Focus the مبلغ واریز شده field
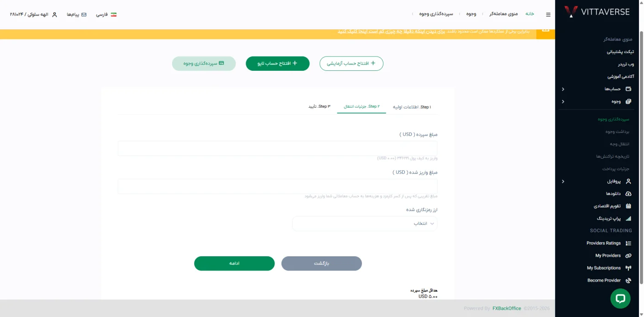The width and height of the screenshot is (644, 317). tap(277, 186)
